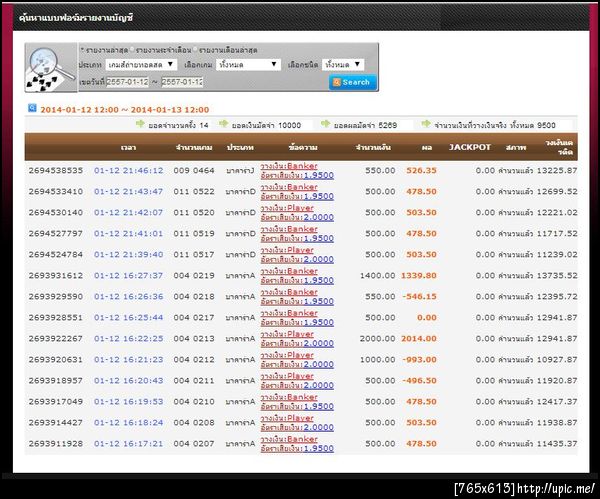Click the bet amount 1400.00
The width and height of the screenshot is (600, 499).
[378, 276]
